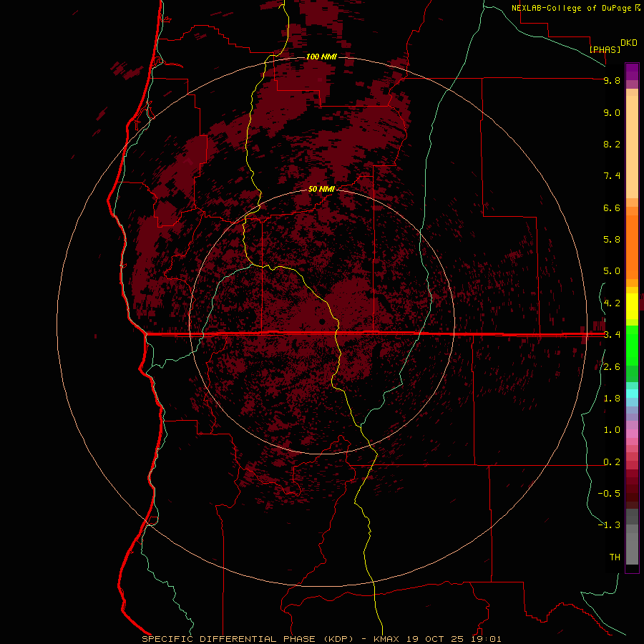Screen dimensions: 644x644
Task: Click the 5.0 value on the scale
Action: (x=612, y=271)
